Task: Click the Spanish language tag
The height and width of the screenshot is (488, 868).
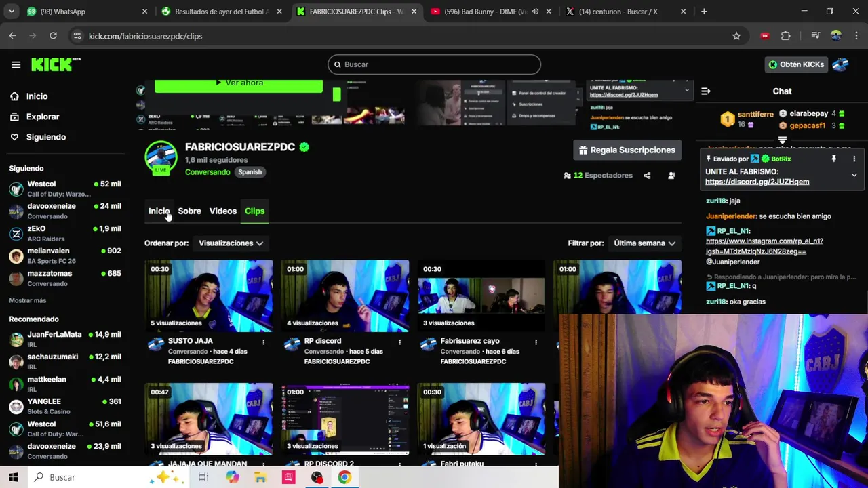Action: pos(250,172)
